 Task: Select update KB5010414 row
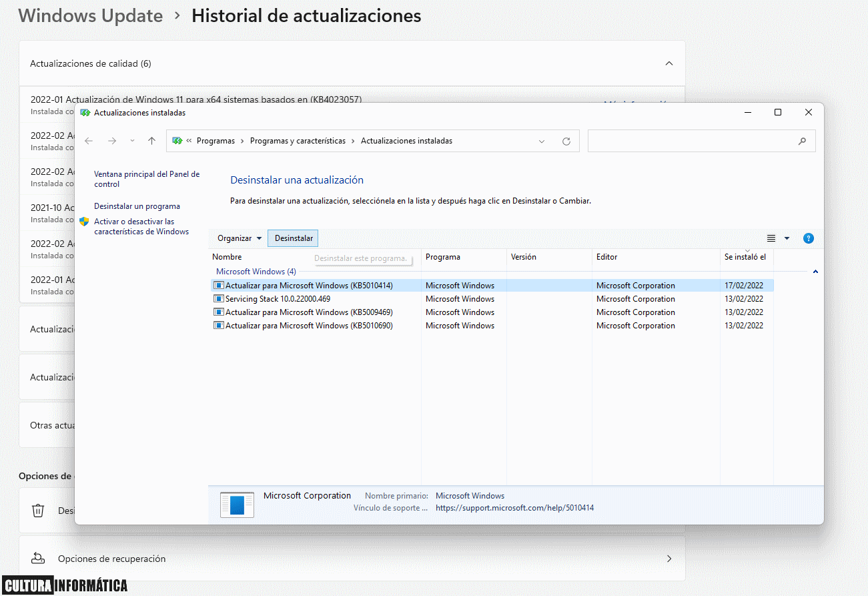click(492, 286)
